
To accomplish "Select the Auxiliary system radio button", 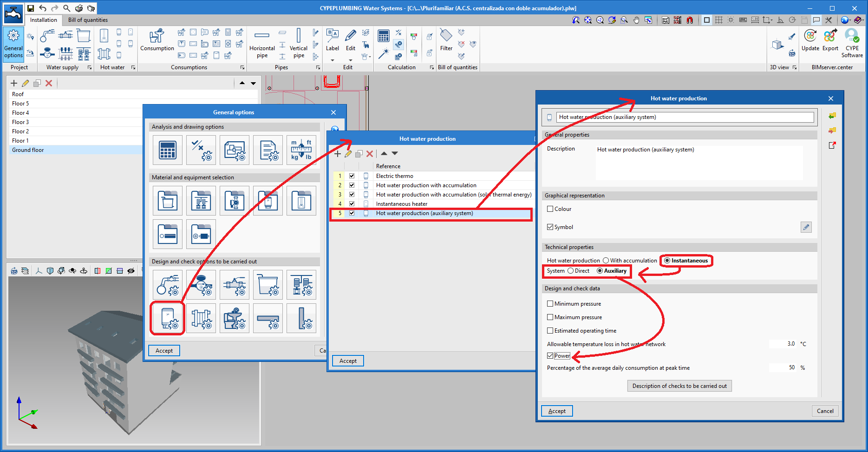I will [600, 271].
